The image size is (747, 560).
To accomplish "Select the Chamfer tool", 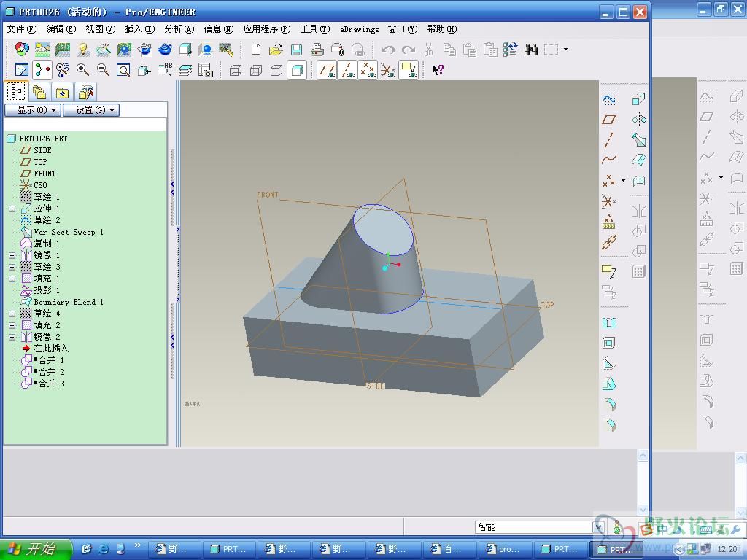I will click(x=609, y=424).
